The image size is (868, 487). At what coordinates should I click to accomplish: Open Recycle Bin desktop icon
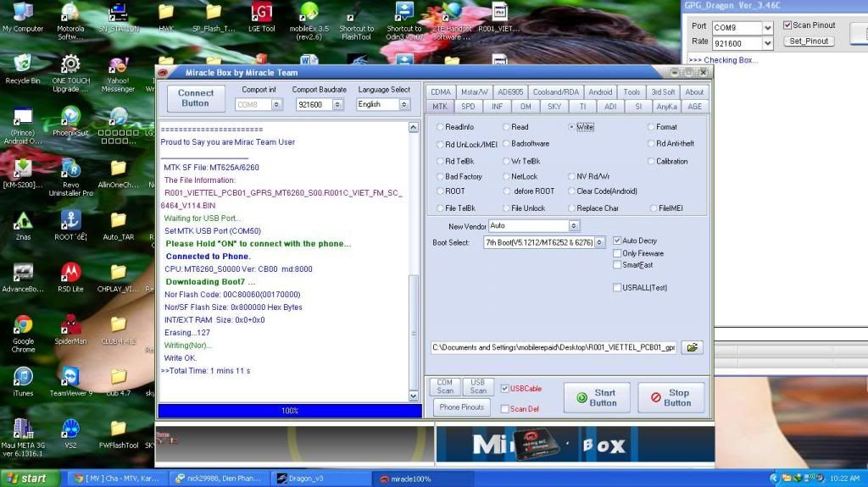click(23, 69)
